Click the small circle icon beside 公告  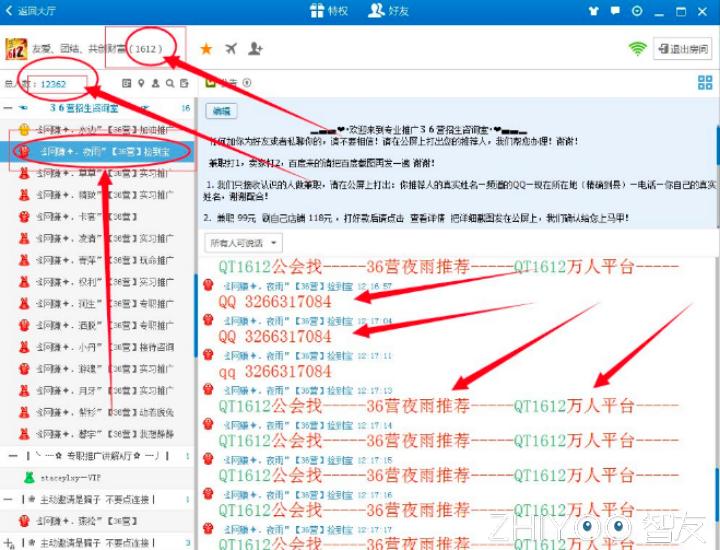point(247,83)
